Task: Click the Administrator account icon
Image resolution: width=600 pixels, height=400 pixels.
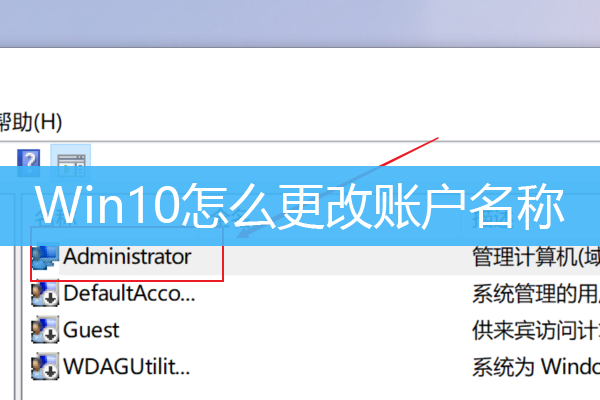Action: coord(45,257)
